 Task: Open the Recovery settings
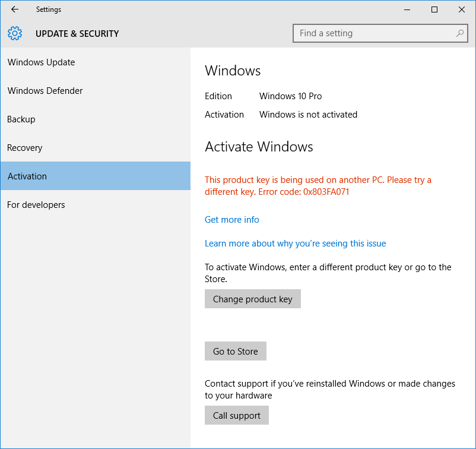96,148
